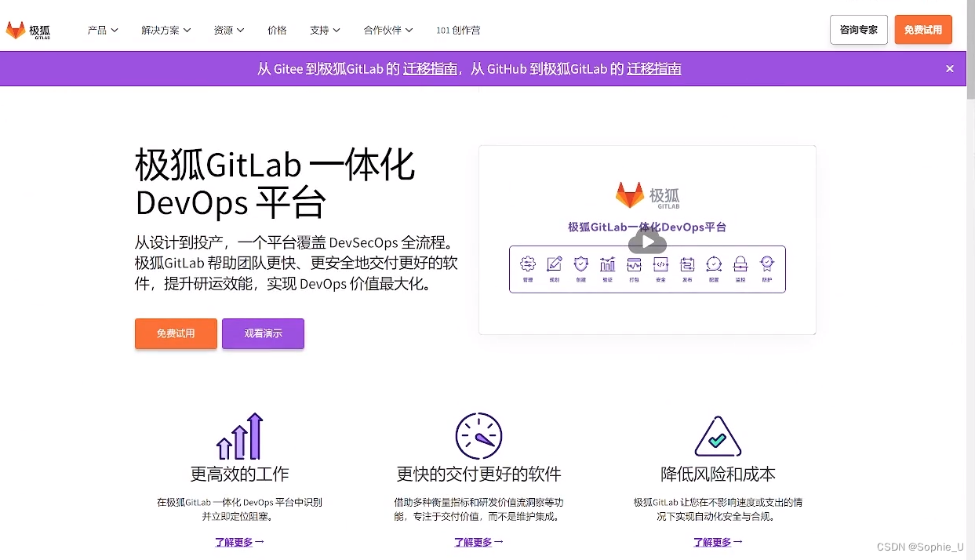The width and height of the screenshot is (975, 560).
Task: Open the Gitee 迁移指南 link in the banner
Action: [430, 69]
